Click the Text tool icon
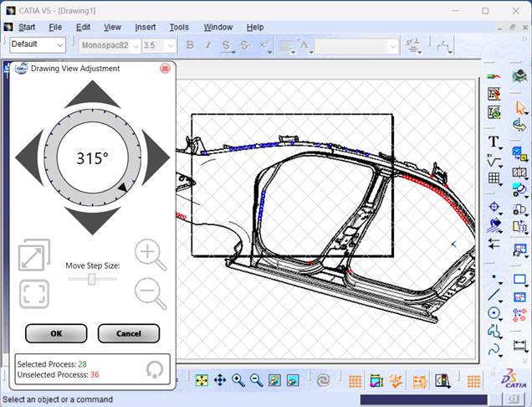 coord(494,142)
